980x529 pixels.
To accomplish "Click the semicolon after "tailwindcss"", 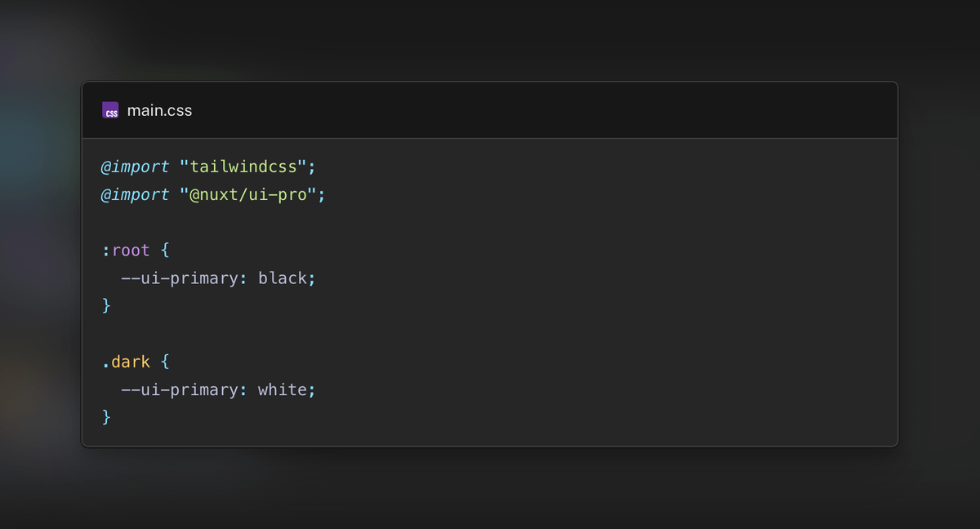I will 311,167.
